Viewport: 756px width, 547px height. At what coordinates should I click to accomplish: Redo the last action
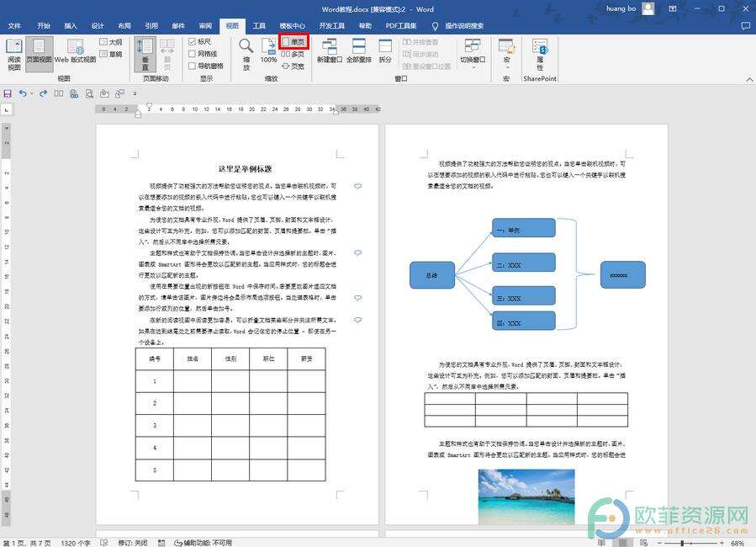pyautogui.click(x=44, y=93)
